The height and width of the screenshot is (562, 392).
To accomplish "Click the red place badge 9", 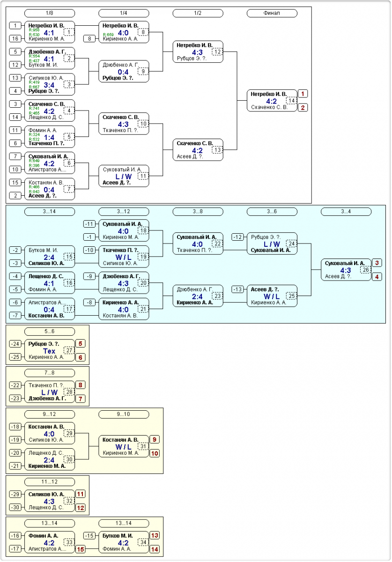I will pyautogui.click(x=155, y=439).
